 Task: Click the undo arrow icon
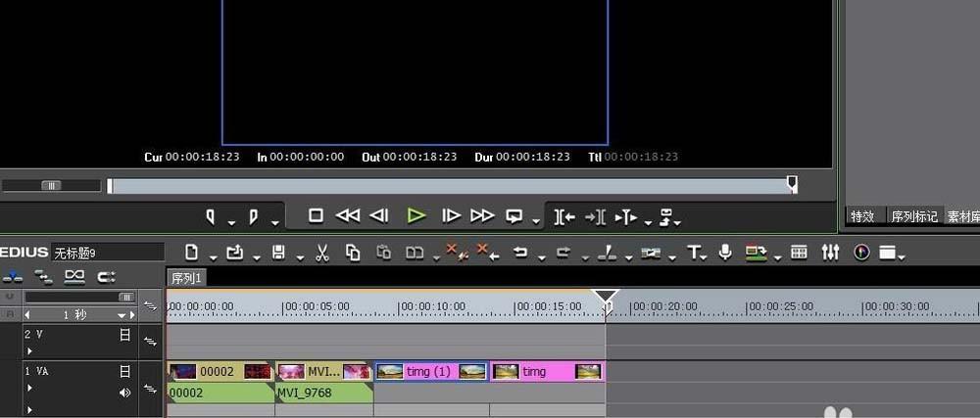click(520, 253)
